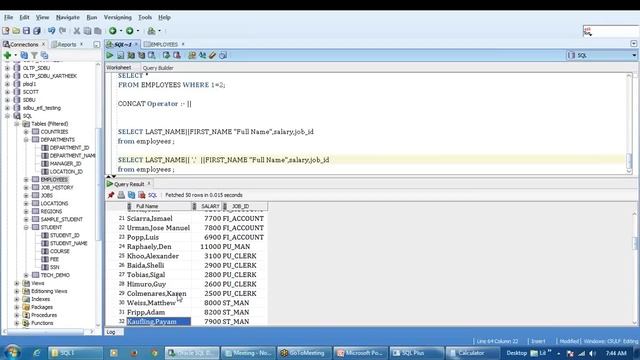Click the search input field at top right

pyautogui.click(x=611, y=31)
